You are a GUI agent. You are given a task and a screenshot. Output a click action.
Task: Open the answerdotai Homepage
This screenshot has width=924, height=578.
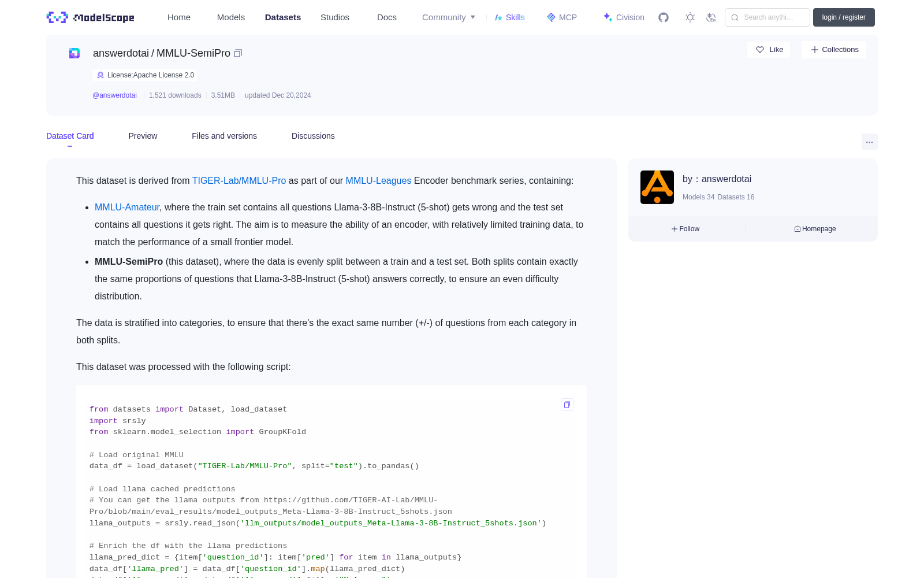point(815,229)
